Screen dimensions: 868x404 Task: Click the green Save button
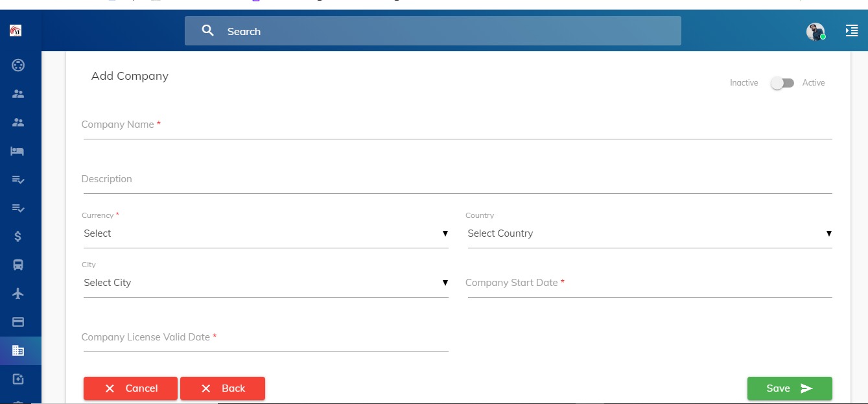[x=789, y=388]
